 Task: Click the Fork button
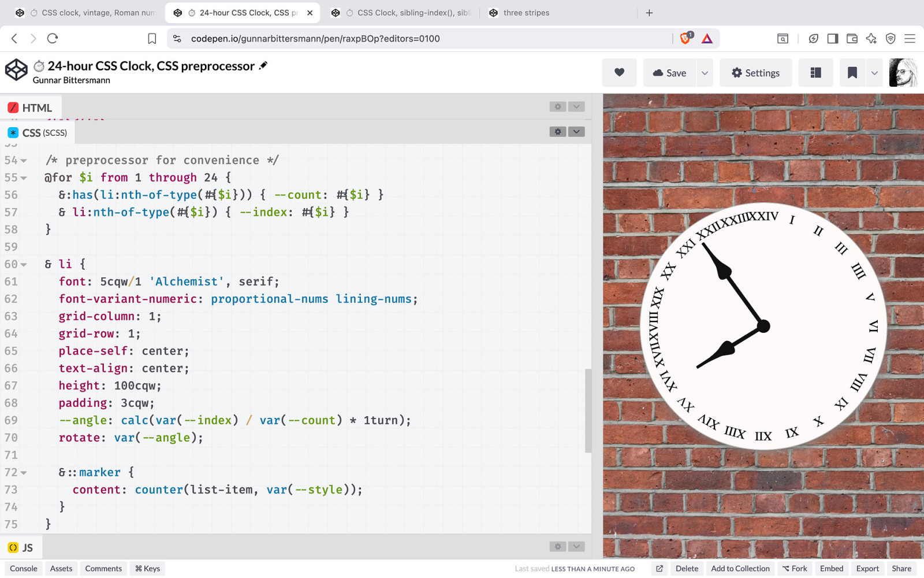click(x=795, y=569)
